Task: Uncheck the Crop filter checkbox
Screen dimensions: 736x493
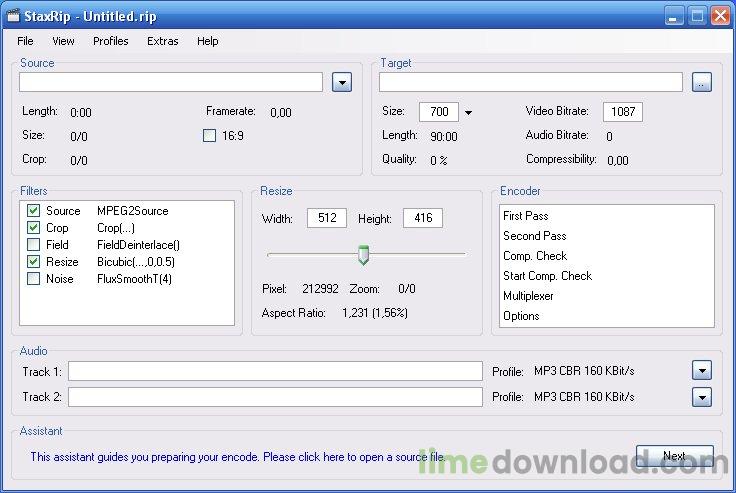Action: tap(34, 228)
